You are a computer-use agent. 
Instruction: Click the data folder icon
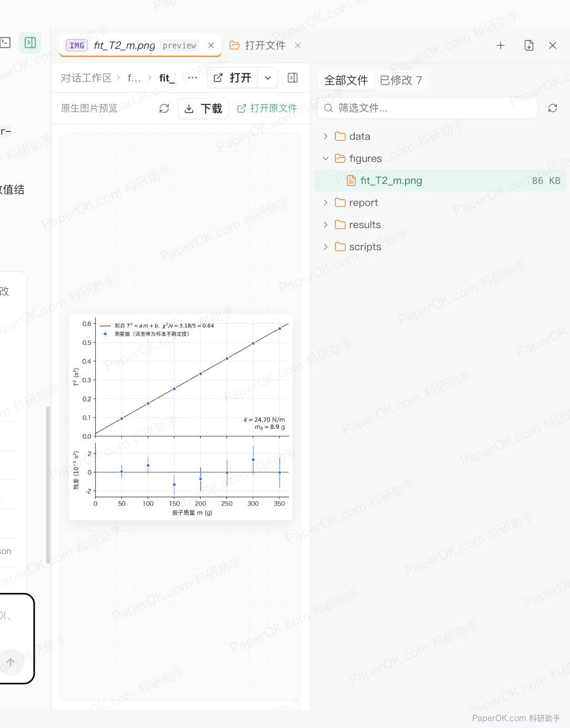click(x=340, y=136)
